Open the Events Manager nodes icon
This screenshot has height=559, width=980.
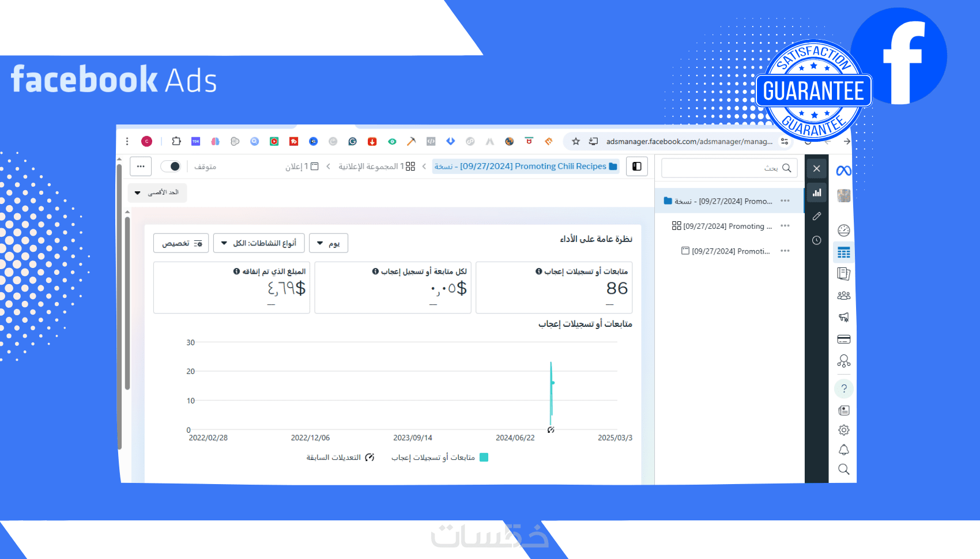843,361
